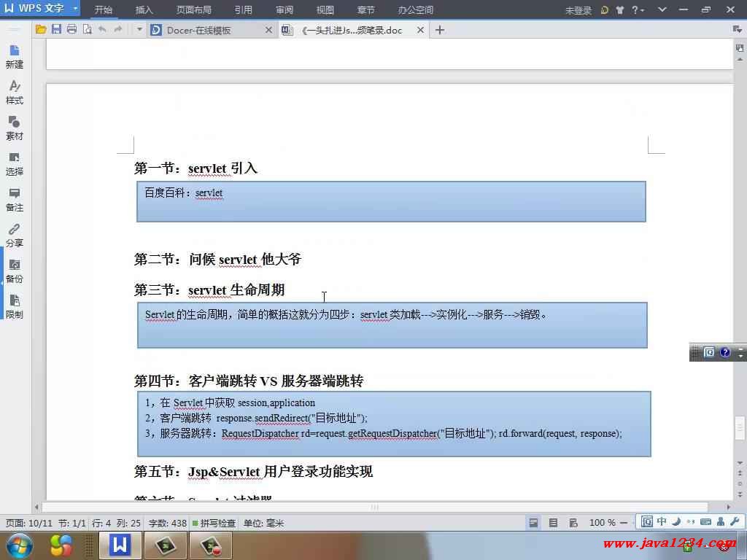Screen dimensions: 747x560
Task: Click the 新建 icon in left sidebar
Action: click(x=15, y=56)
